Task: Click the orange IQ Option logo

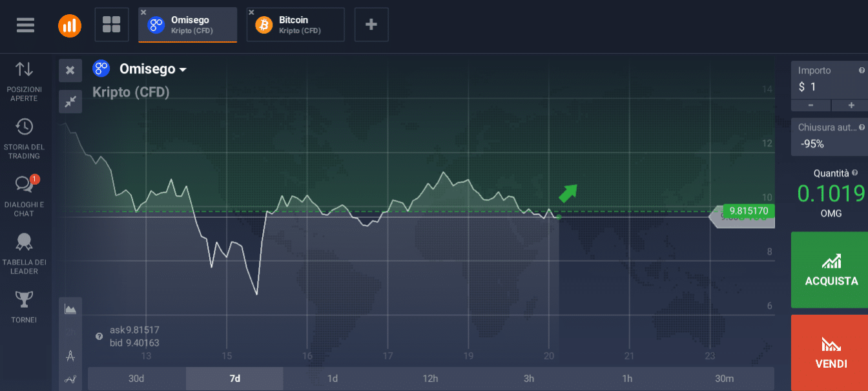Action: [x=70, y=25]
